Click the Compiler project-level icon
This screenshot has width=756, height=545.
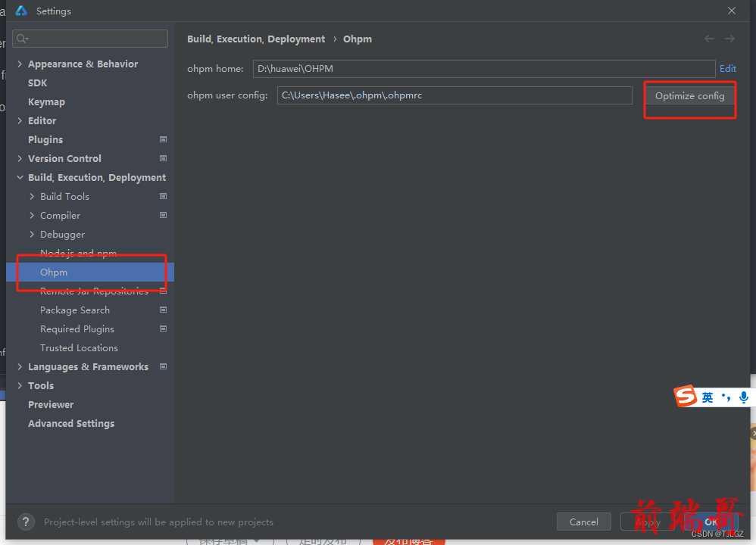(x=164, y=215)
